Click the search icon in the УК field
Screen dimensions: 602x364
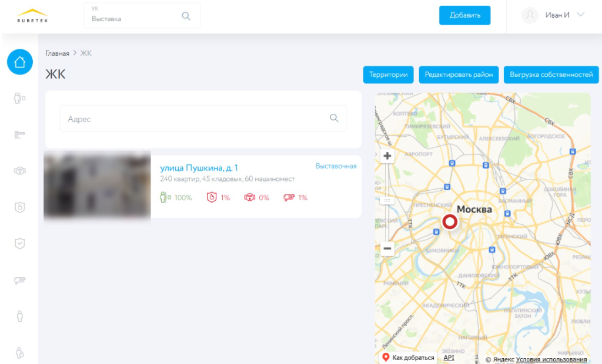(x=186, y=16)
